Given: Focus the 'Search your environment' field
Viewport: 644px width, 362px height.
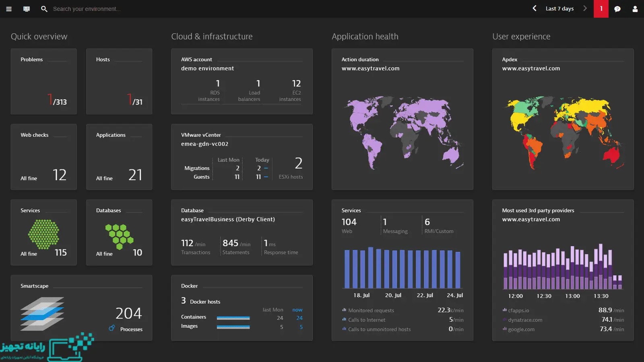Looking at the screenshot, I should pyautogui.click(x=87, y=9).
